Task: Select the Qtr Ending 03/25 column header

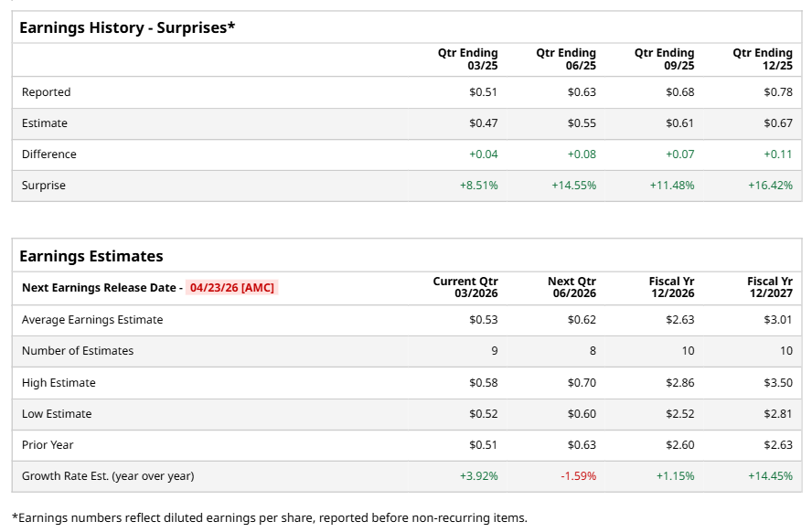Action: tap(468, 59)
